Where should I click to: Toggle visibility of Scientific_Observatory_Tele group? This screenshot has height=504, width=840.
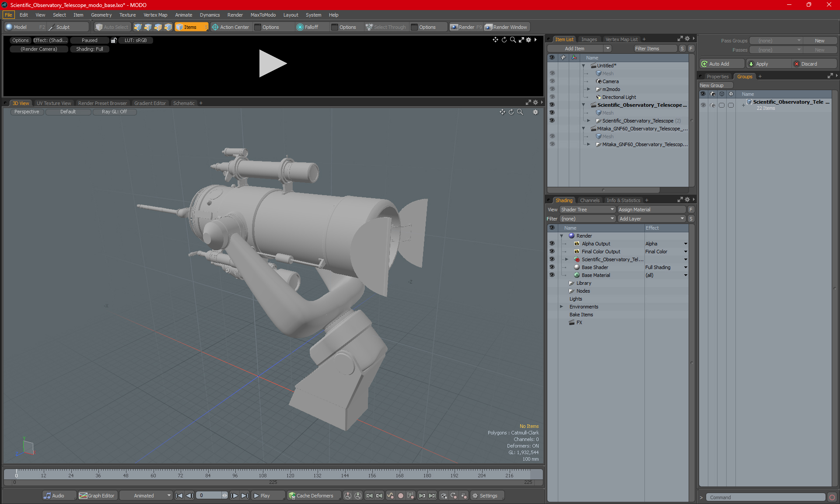point(703,105)
